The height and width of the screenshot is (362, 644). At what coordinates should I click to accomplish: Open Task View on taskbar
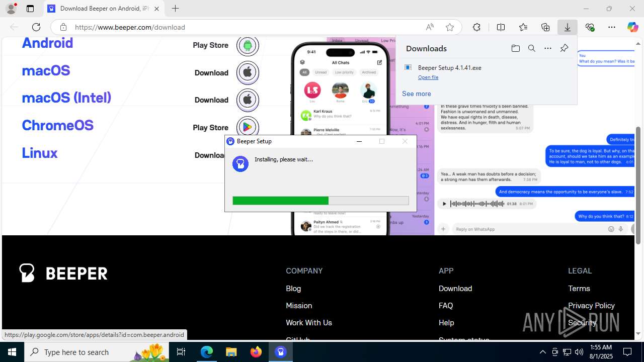click(181, 352)
